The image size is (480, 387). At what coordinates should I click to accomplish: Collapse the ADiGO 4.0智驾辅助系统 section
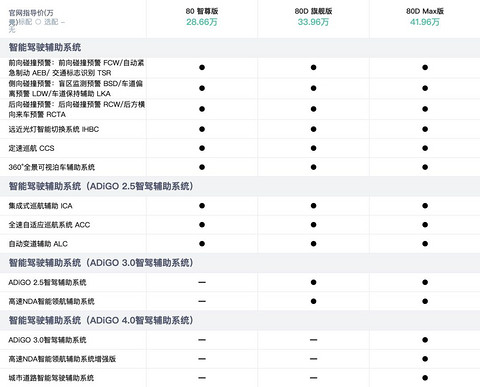(x=101, y=320)
